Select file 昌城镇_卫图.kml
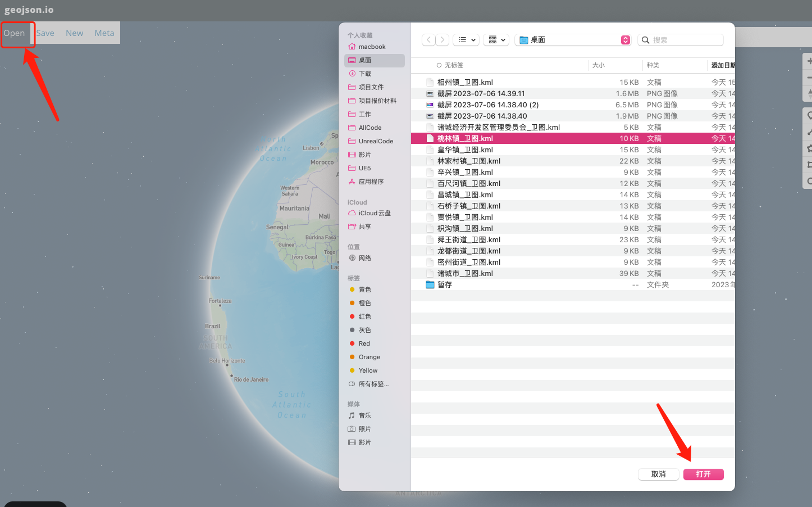This screenshot has width=812, height=507. [573, 194]
